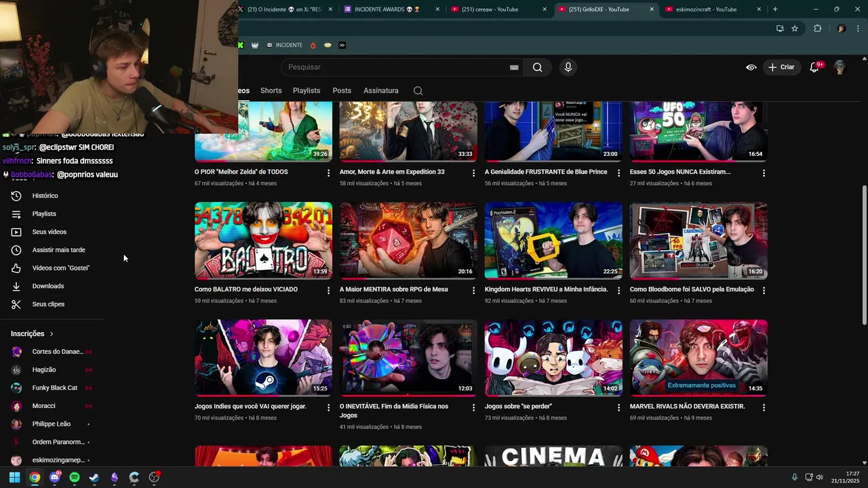Open Philippe Leão subscription channel
This screenshot has height=488, width=868.
52,424
